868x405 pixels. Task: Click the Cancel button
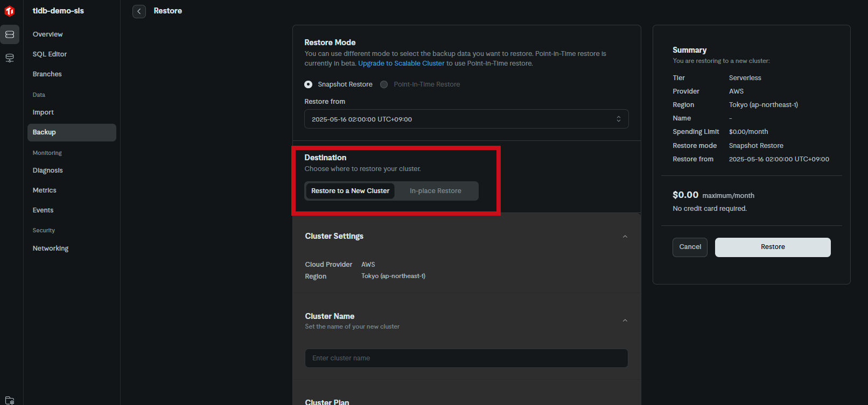coord(690,247)
